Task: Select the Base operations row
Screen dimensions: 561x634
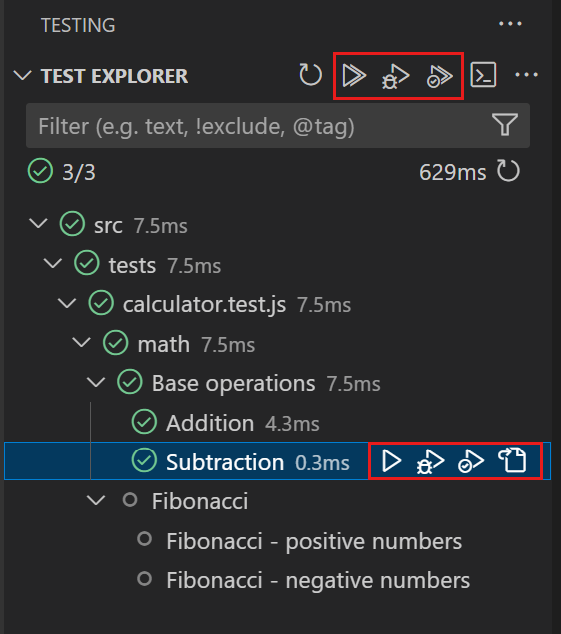Action: tap(277, 383)
